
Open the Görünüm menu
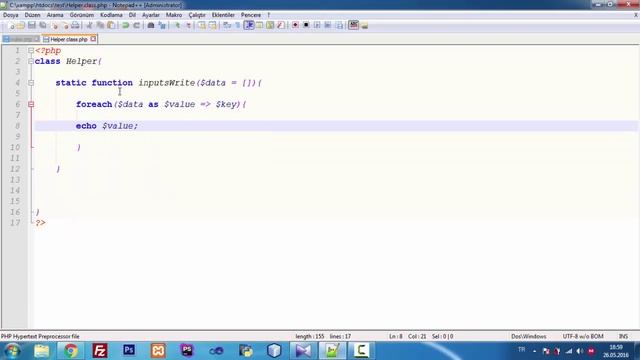click(82, 15)
